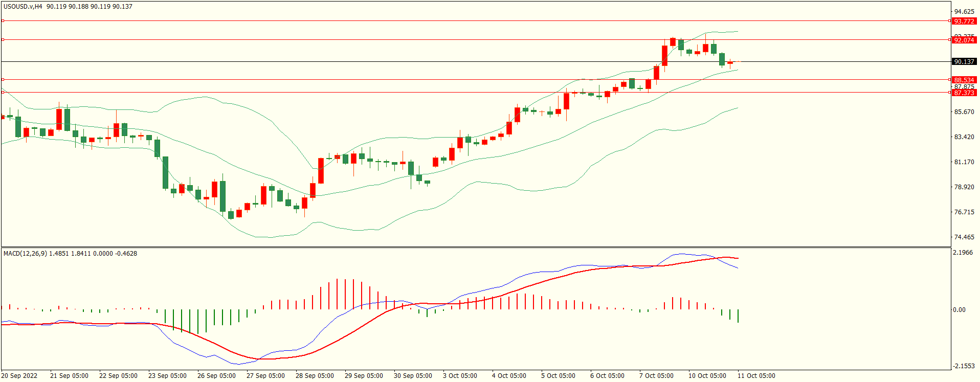The image size is (980, 382).
Task: Grab the left handle of the 87.373 line
Action: click(x=3, y=93)
